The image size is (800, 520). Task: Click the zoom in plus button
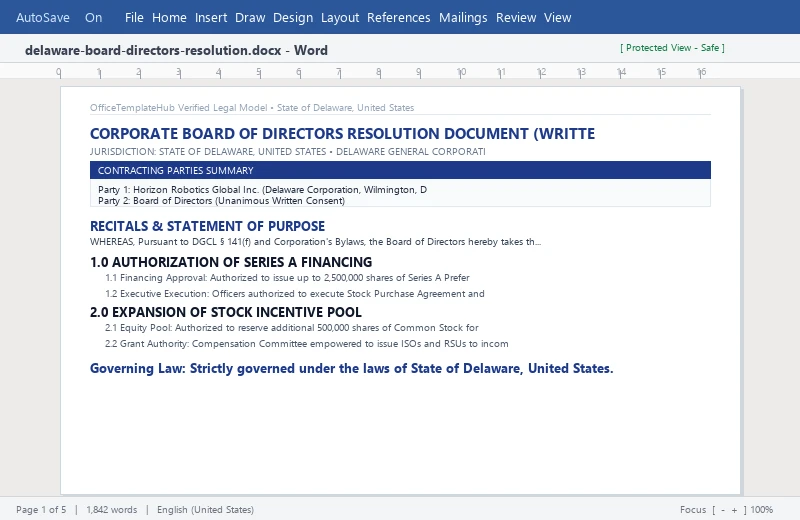tap(734, 509)
